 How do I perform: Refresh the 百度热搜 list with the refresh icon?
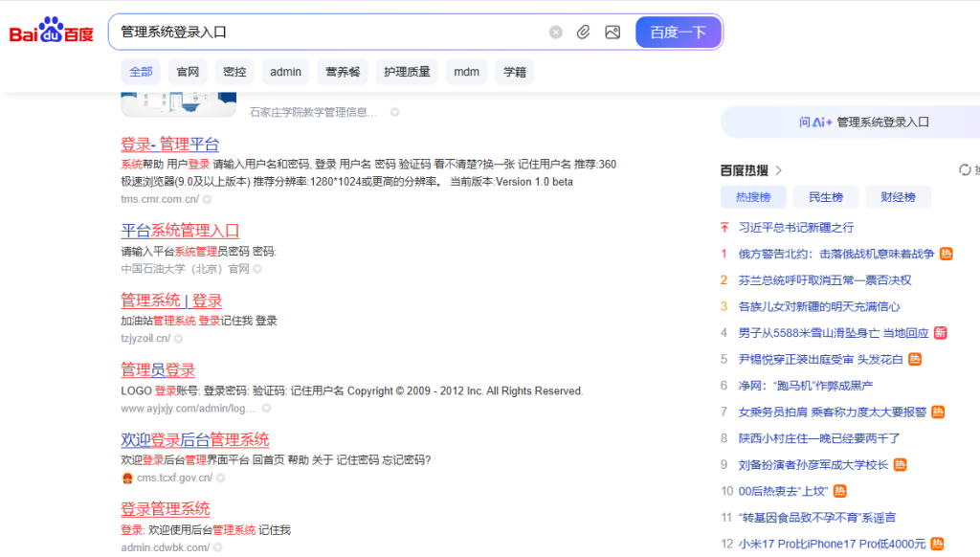point(966,168)
